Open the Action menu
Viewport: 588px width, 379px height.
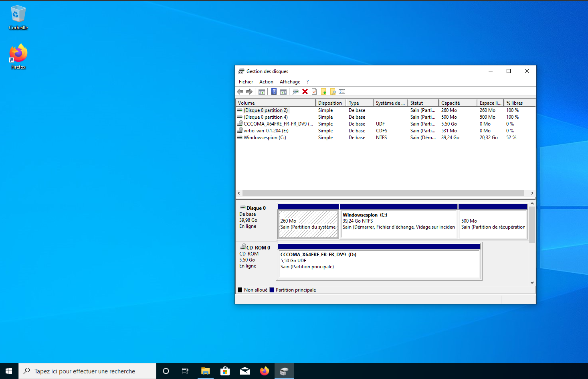266,82
